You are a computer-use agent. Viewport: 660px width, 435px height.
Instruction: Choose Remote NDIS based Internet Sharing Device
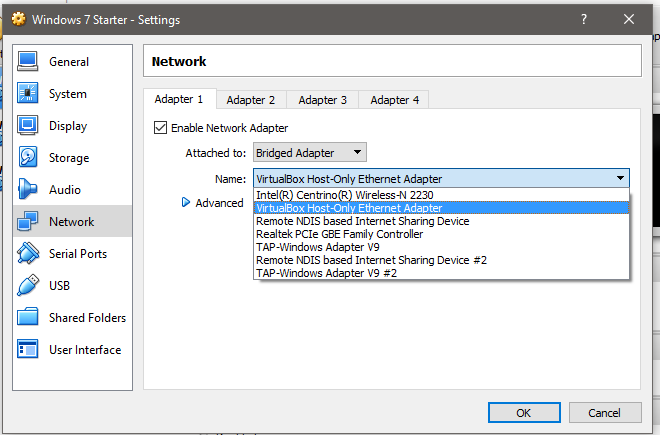[x=441, y=221]
